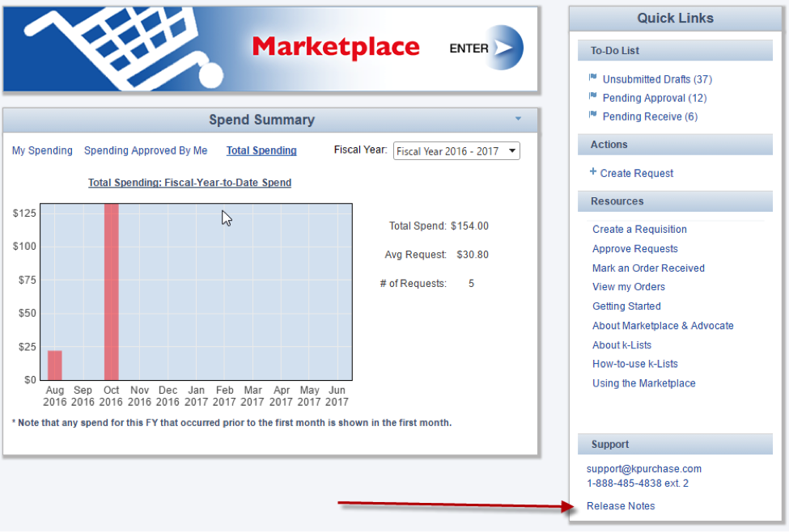Screen dimensions: 789x532
Task: Select the Total Spending tab
Action: tap(261, 150)
